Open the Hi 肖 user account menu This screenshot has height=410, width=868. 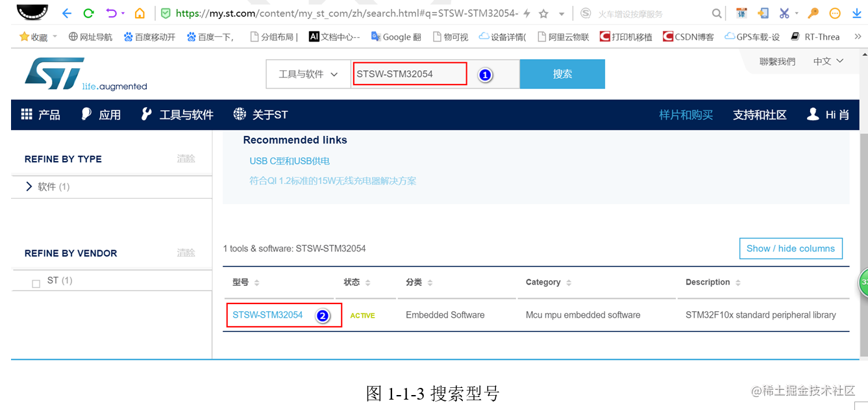pyautogui.click(x=828, y=115)
